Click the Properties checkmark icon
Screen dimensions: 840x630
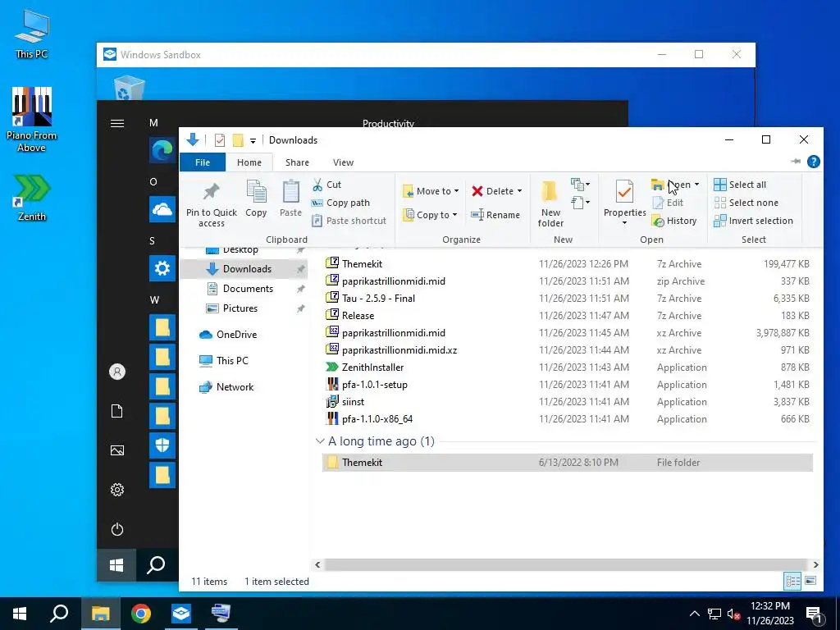pos(624,192)
